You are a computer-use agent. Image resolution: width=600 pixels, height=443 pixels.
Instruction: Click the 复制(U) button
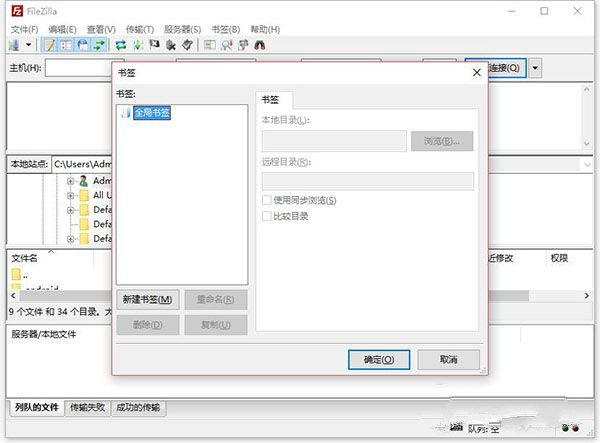[x=216, y=325]
